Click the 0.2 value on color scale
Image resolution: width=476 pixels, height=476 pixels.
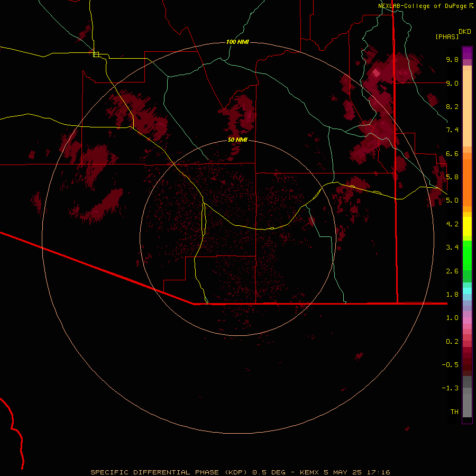(452, 342)
